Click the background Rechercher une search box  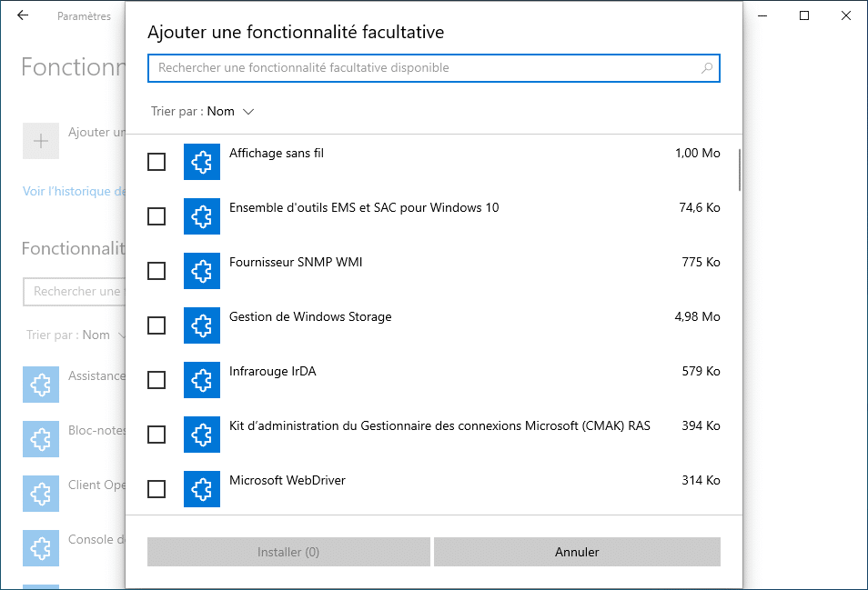pyautogui.click(x=75, y=292)
